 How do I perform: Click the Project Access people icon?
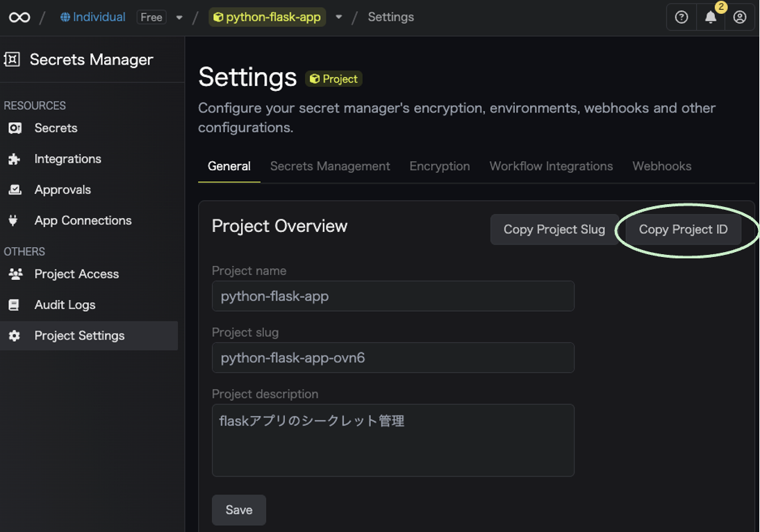tap(15, 274)
